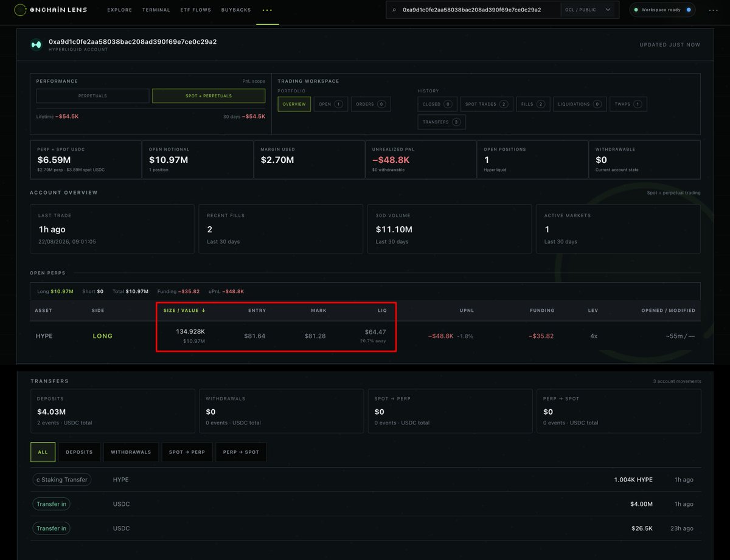Click the 134.928K size value
The image size is (730, 560).
[190, 331]
